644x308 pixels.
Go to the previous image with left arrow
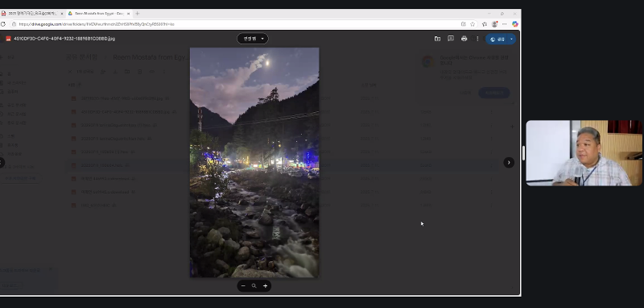[2, 162]
